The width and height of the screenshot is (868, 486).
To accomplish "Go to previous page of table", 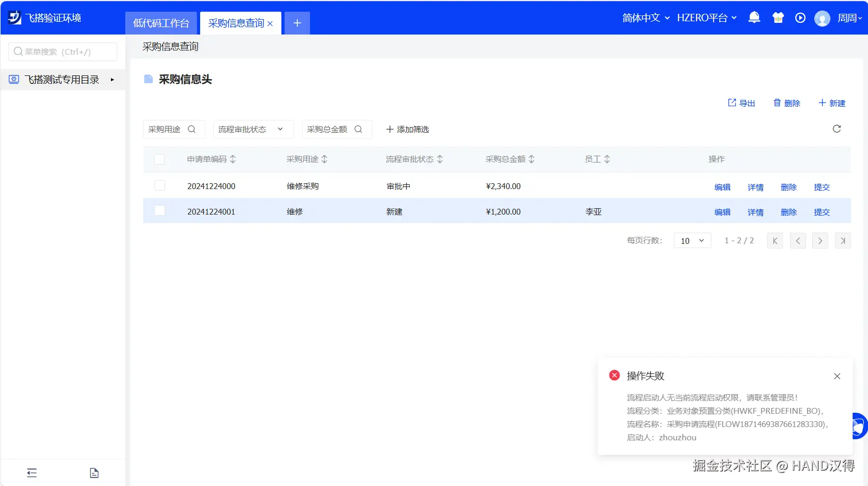I will (x=798, y=241).
